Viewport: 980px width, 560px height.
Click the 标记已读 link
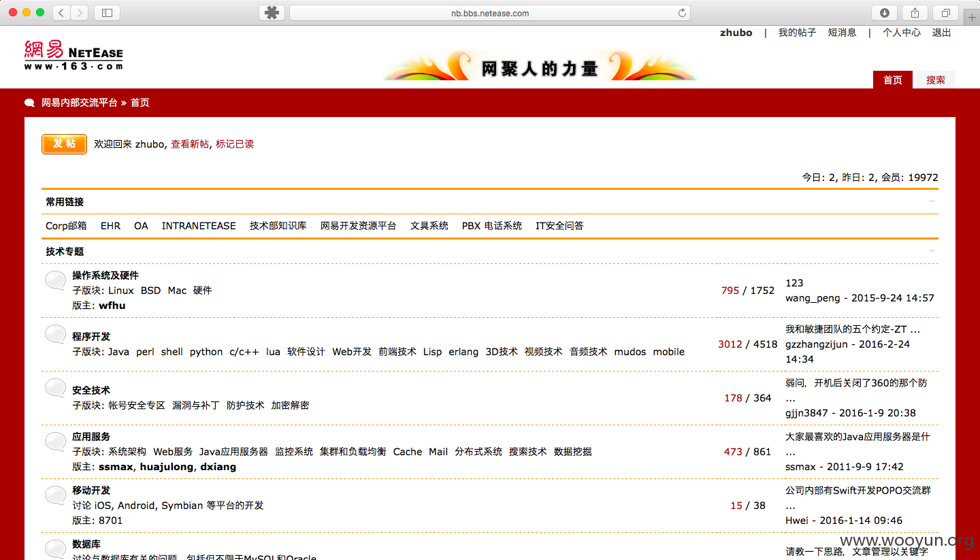tap(235, 144)
